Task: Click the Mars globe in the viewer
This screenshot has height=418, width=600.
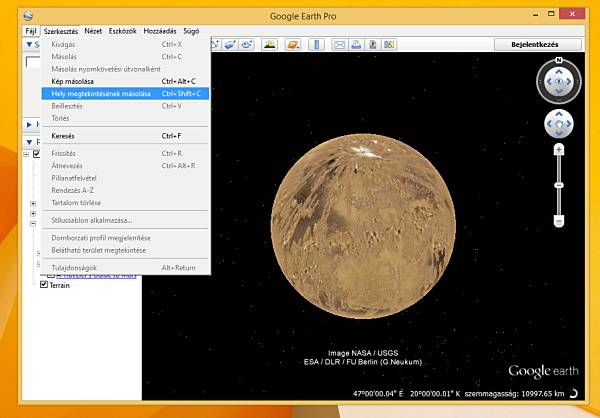Action: pyautogui.click(x=363, y=226)
